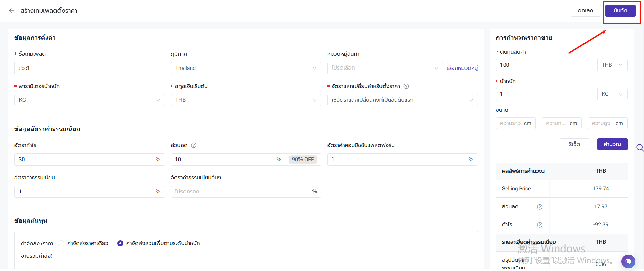Open พารามิเตอร์น้ำหนัก KG dropdown
The height and width of the screenshot is (271, 644).
(89, 100)
